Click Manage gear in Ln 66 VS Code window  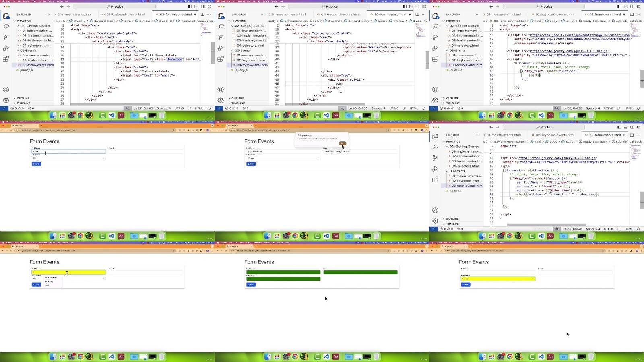point(435,100)
